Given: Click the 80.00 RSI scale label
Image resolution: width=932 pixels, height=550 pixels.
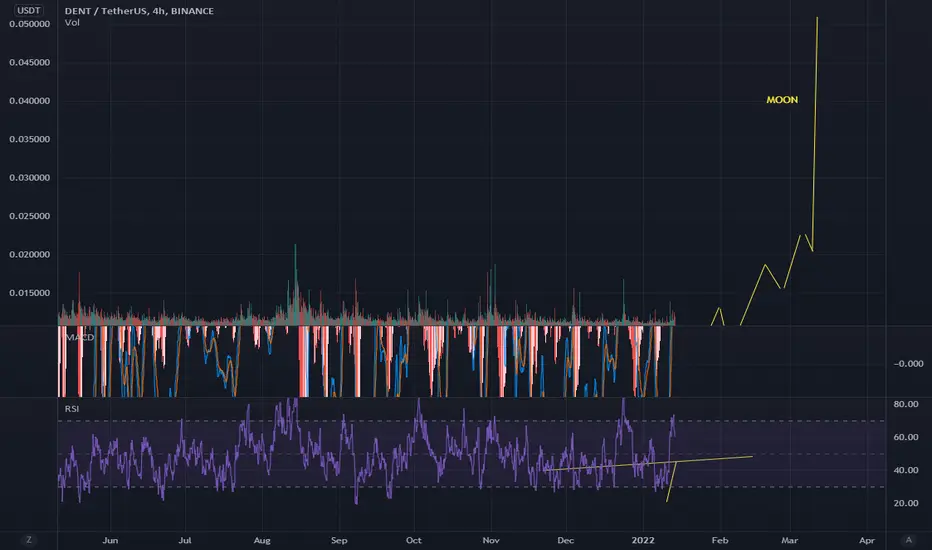Looking at the screenshot, I should tap(906, 404).
